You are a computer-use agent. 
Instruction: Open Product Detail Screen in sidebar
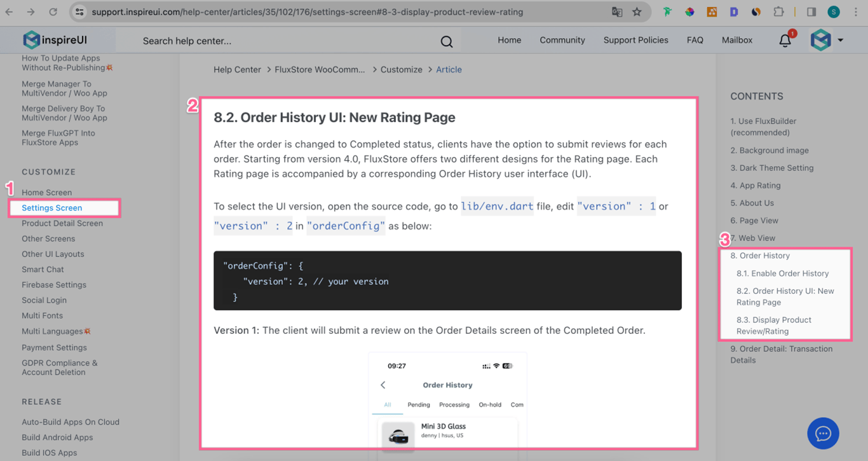pos(62,223)
